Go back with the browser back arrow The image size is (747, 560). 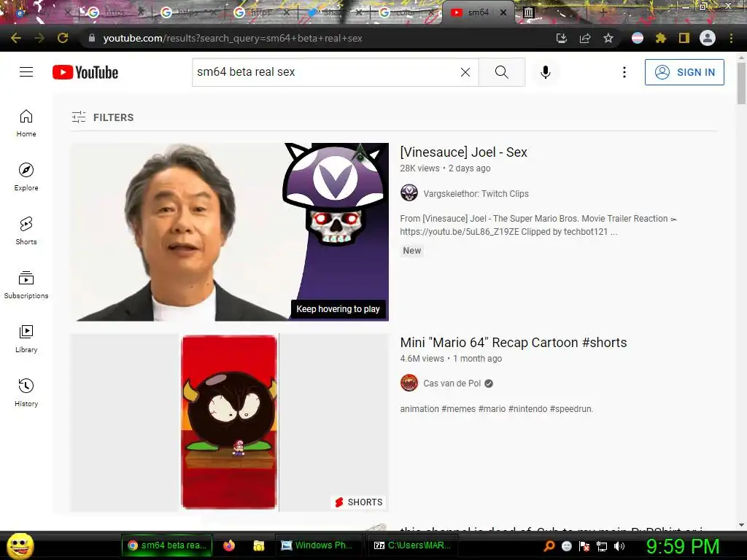16,38
